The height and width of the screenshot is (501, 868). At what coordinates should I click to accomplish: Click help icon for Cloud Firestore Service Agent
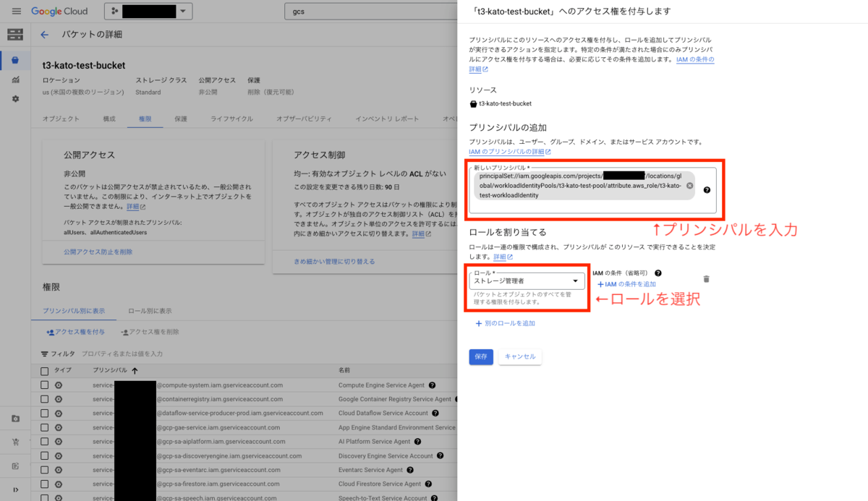[x=428, y=484]
